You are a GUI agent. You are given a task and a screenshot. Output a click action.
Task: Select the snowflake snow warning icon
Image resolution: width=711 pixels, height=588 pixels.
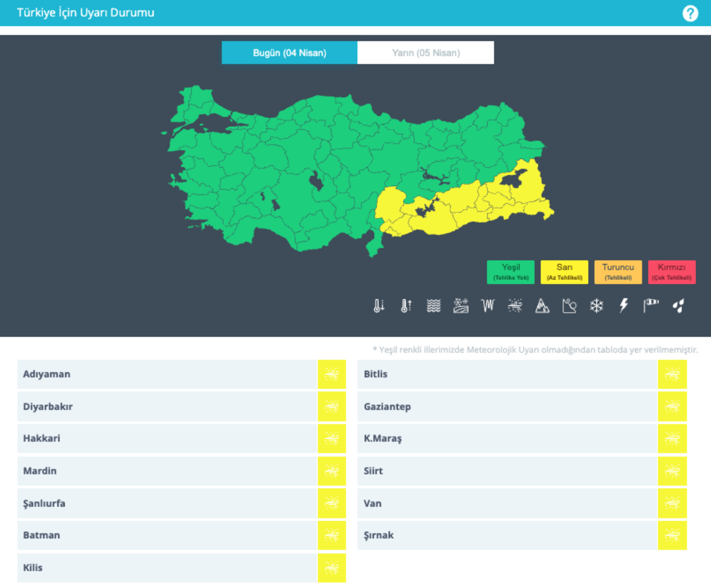pos(596,306)
